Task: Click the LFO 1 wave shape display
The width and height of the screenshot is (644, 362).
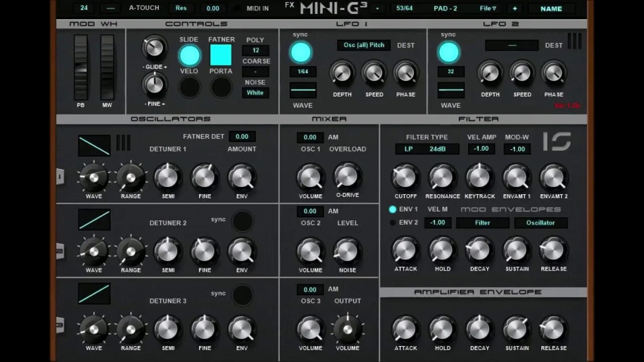Action: pos(303,90)
